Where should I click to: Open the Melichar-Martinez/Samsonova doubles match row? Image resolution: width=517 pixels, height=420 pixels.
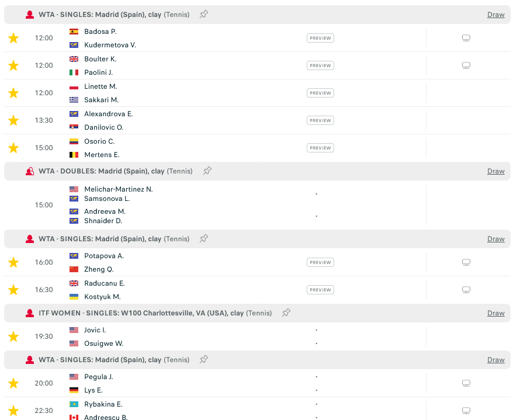175,205
